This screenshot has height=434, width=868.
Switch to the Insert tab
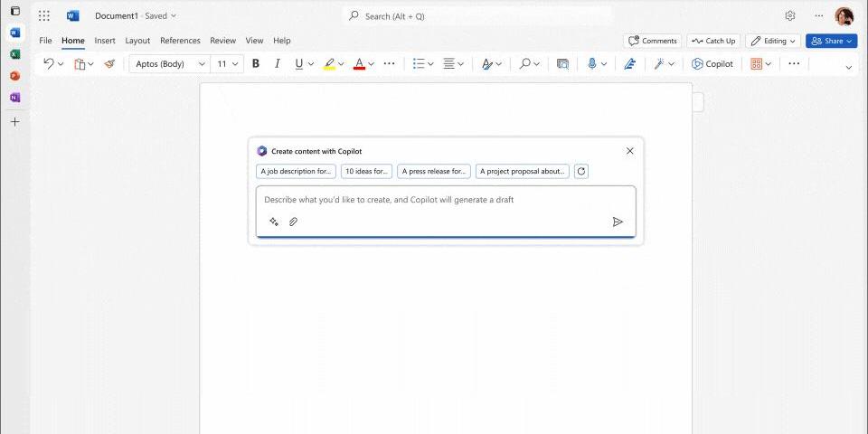pyautogui.click(x=105, y=41)
